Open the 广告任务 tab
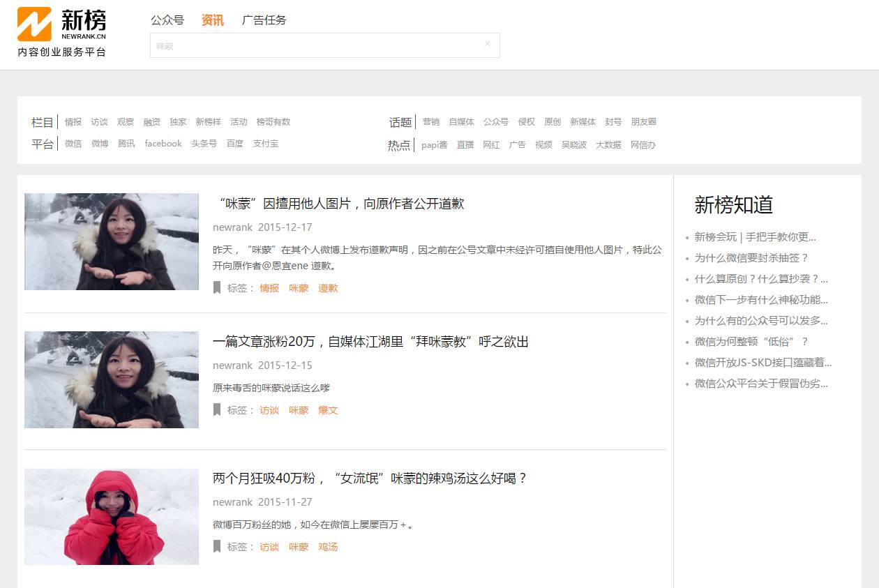 264,20
